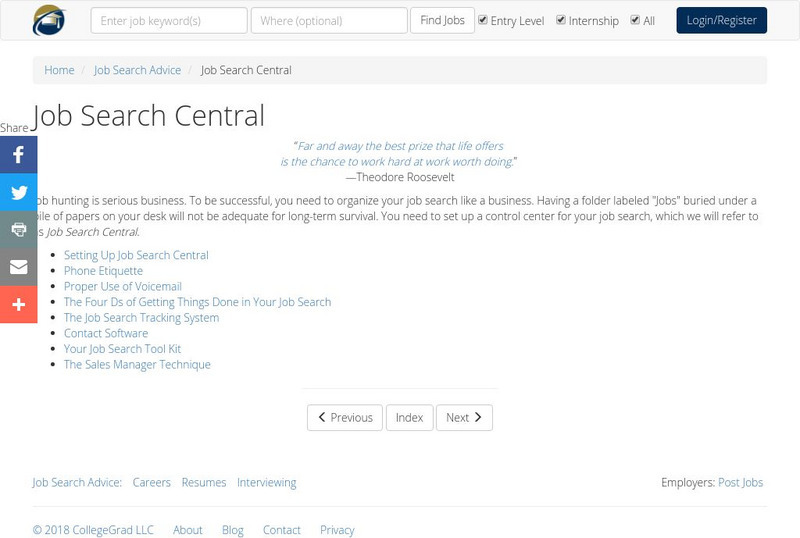This screenshot has height=538, width=800.
Task: Go to Home breadcrumb link
Action: [x=59, y=70]
